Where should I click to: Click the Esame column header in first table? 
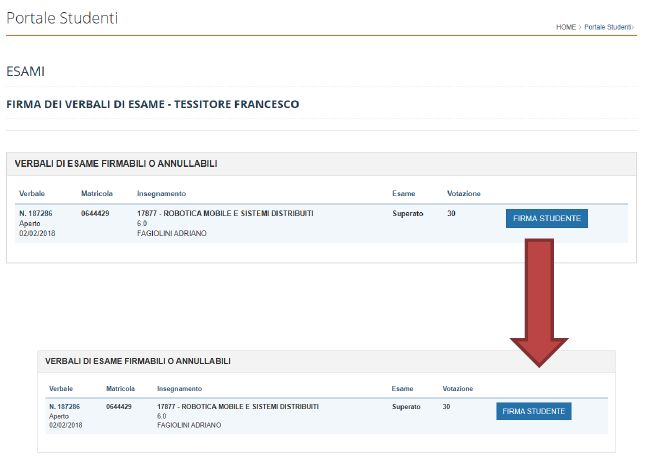pos(404,193)
